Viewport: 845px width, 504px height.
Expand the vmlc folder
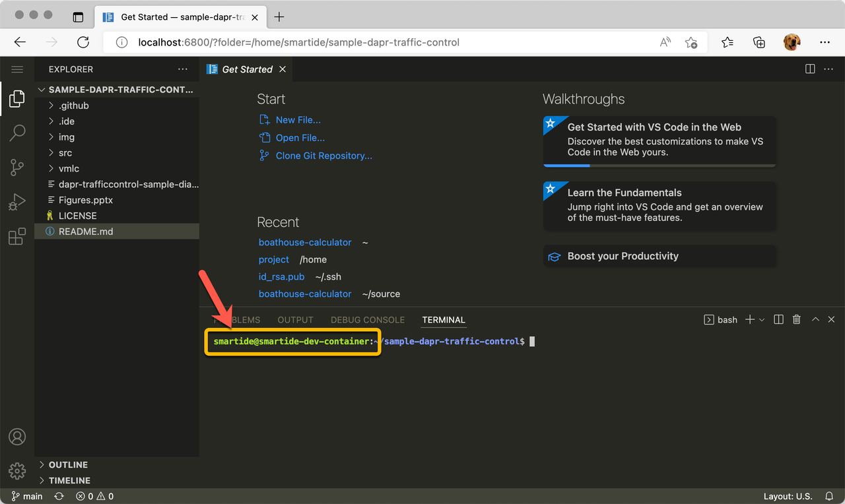[117, 169]
